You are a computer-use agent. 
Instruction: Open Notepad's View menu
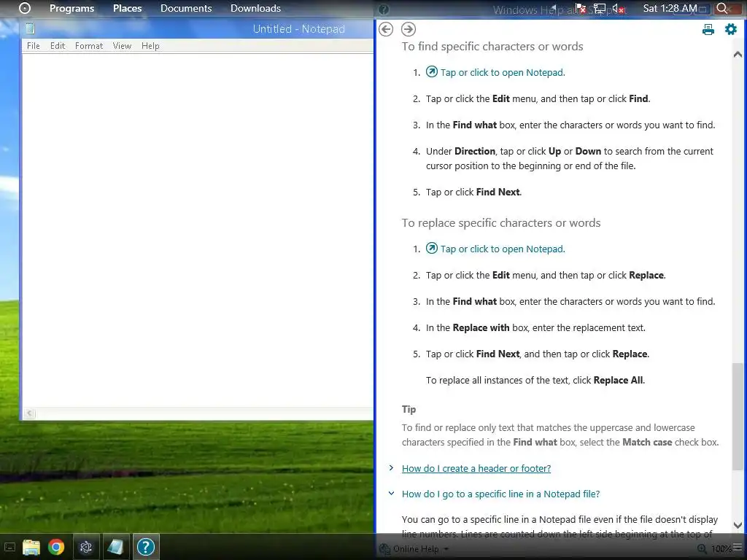pos(122,46)
